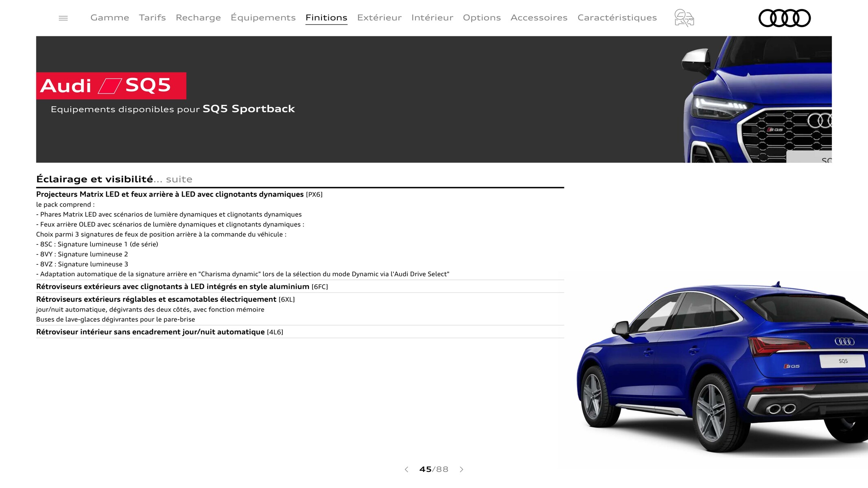This screenshot has width=868, height=488.
Task: Open the Gamme tab
Action: 110,17
